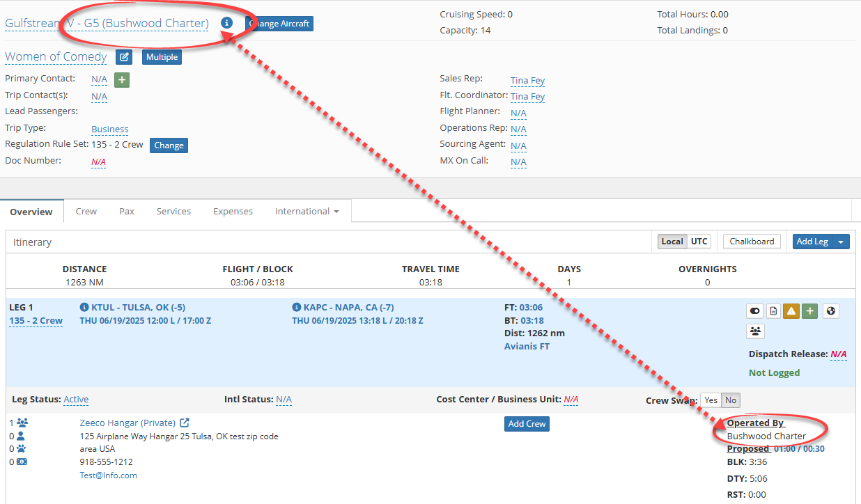
Task: Click the BT 03:18 block time value
Action: click(x=532, y=320)
